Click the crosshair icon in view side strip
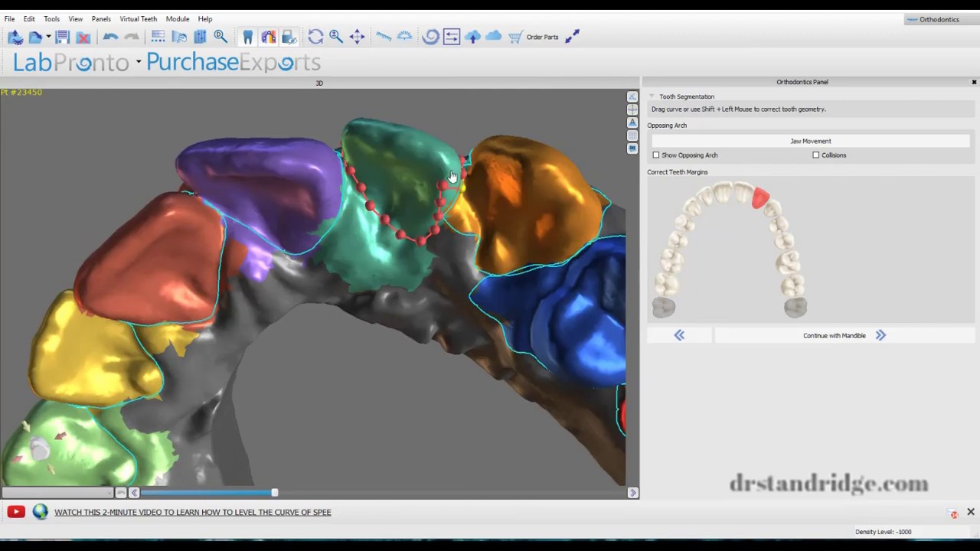Image resolution: width=980 pixels, height=551 pixels. (632, 109)
